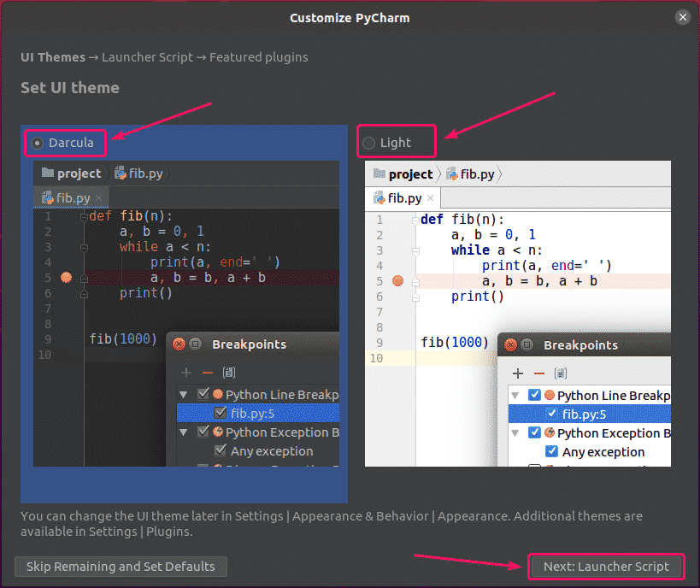The image size is (700, 588).
Task: Click gray minimize button of Darcula Breakpoints window
Action: coord(196,344)
